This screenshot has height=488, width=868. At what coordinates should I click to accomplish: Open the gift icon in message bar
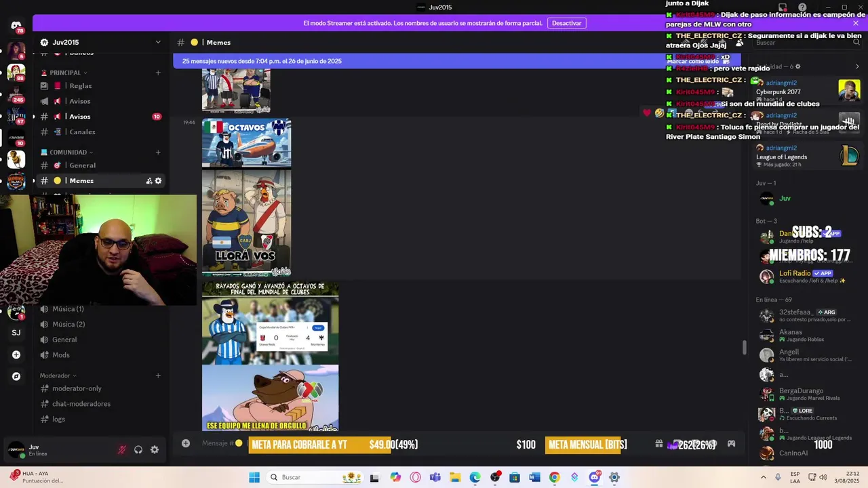pyautogui.click(x=658, y=444)
